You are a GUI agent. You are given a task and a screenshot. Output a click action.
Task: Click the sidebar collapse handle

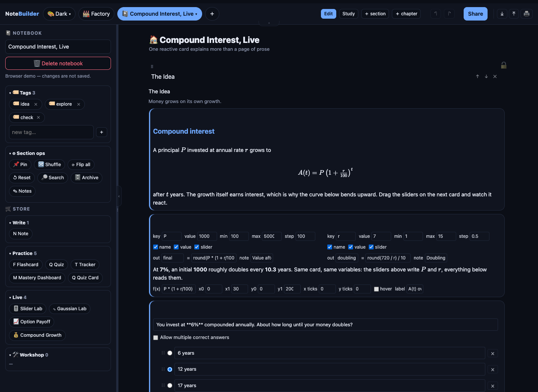119,196
